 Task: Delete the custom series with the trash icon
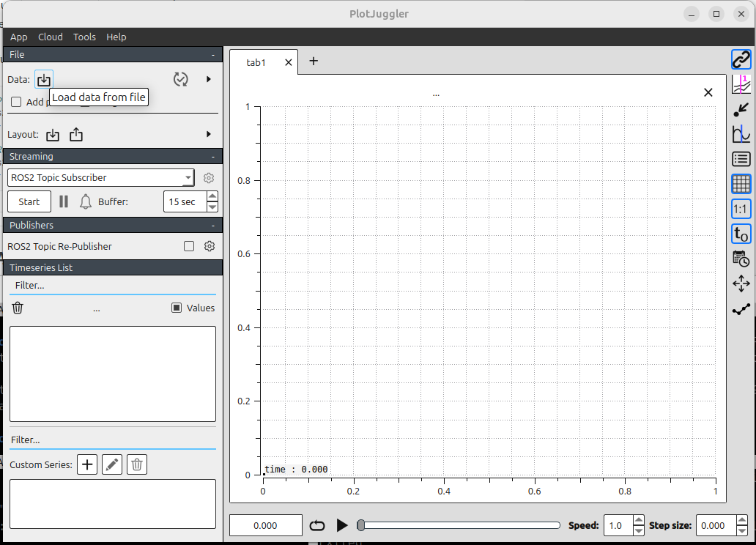[x=137, y=464]
